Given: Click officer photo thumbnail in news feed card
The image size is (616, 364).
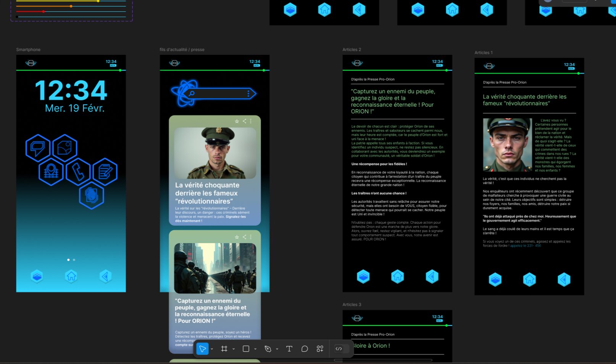Looking at the screenshot, I should coord(215,153).
